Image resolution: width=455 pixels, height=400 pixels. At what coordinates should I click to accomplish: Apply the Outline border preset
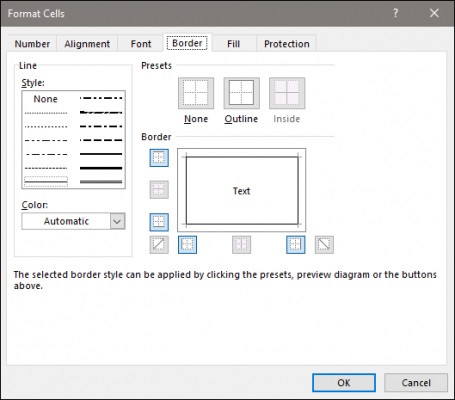coord(241,93)
